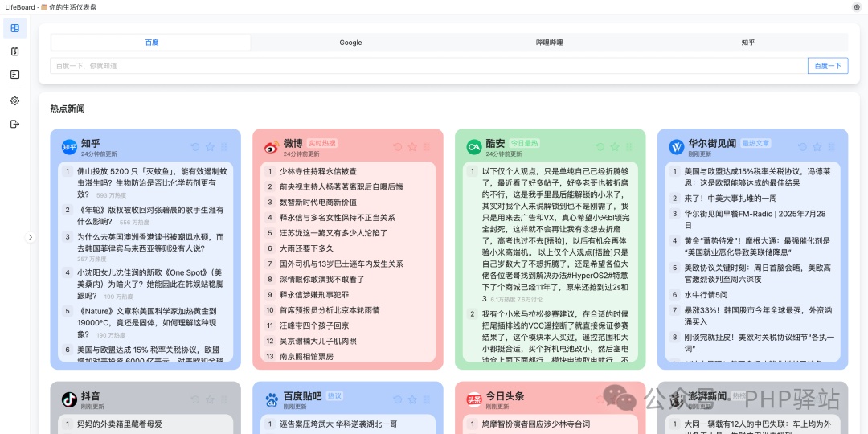Click the 酷安 logo on its card
868x434 pixels.
pos(474,147)
